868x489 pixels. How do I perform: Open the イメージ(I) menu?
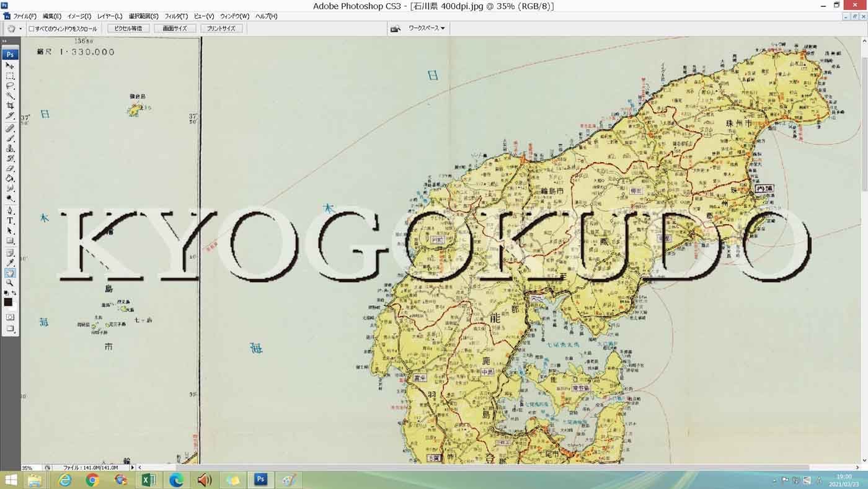coord(79,16)
